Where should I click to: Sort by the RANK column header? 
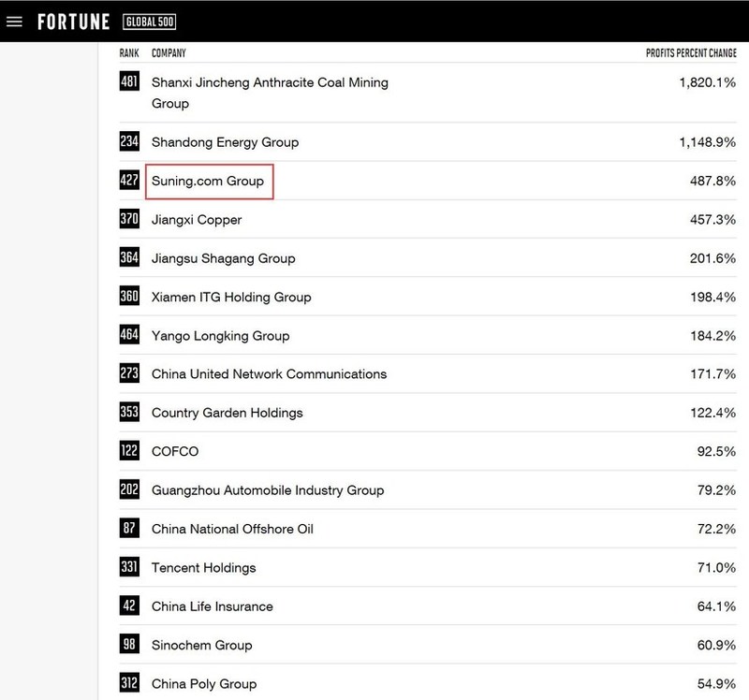(129, 52)
